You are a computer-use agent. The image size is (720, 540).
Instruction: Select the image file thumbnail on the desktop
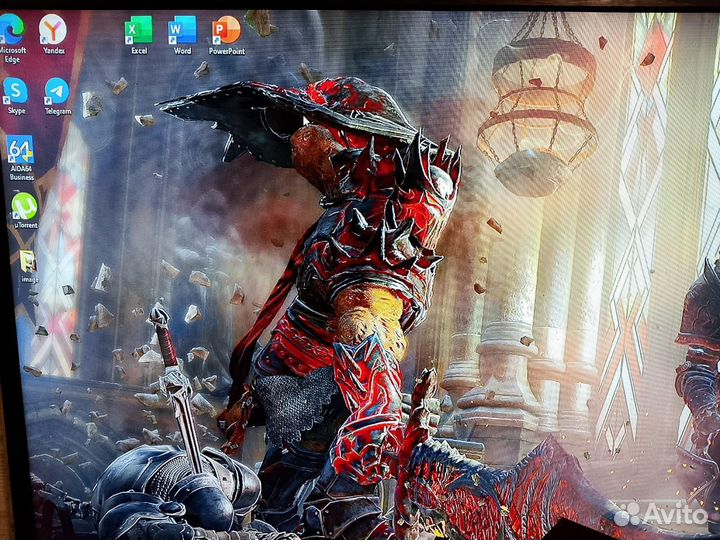click(27, 262)
